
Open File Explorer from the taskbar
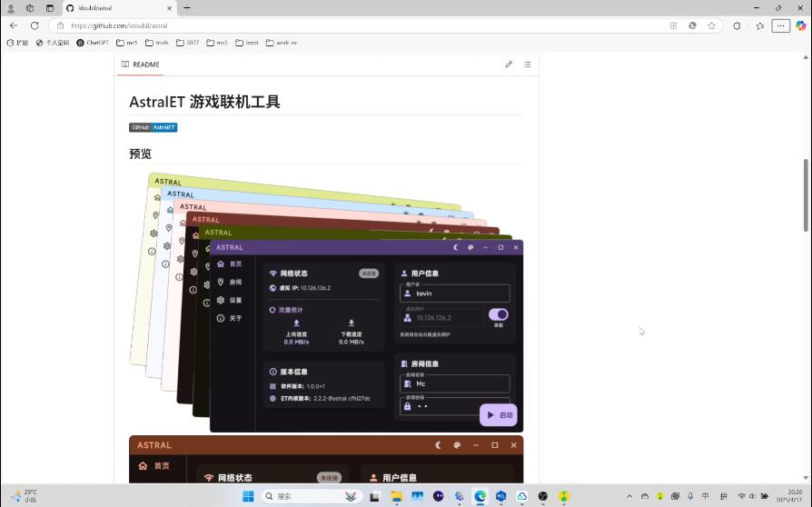pyautogui.click(x=396, y=496)
